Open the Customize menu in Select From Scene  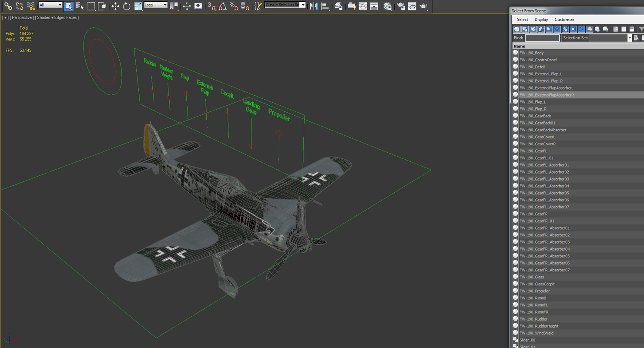(x=564, y=20)
